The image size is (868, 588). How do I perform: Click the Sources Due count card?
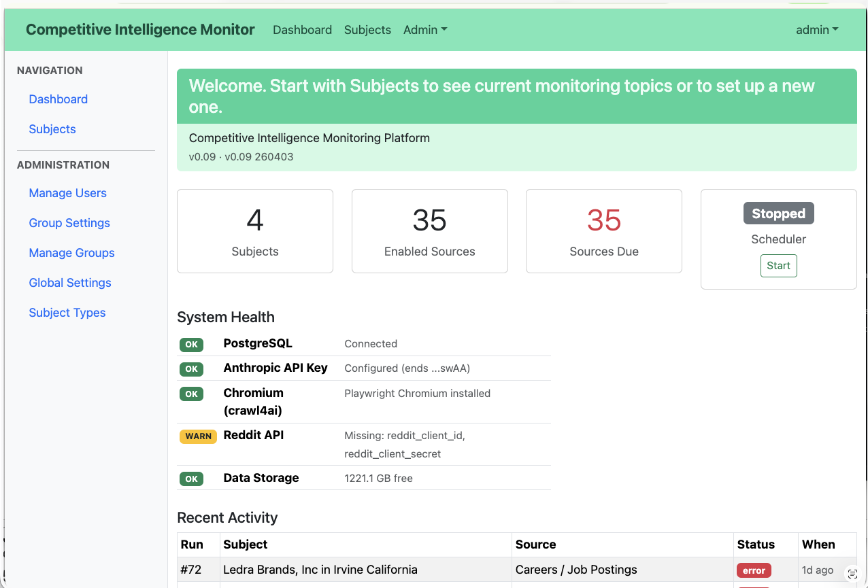[604, 231]
